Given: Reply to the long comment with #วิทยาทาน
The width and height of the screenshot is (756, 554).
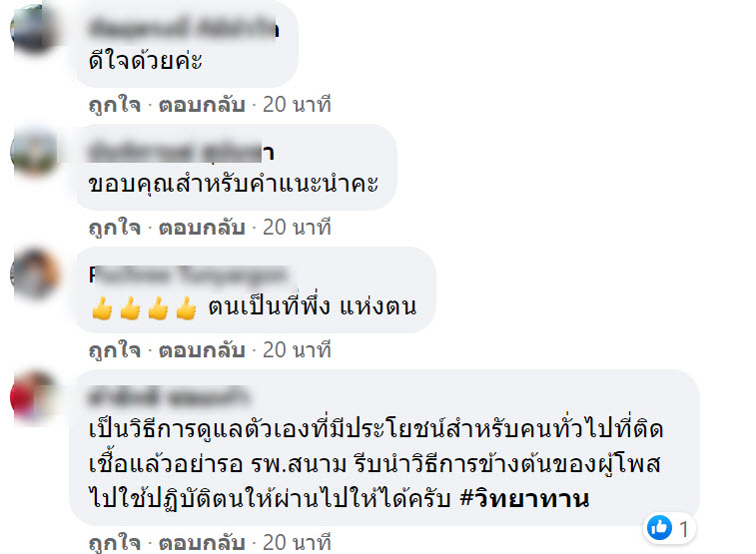Looking at the screenshot, I should click(x=202, y=543).
